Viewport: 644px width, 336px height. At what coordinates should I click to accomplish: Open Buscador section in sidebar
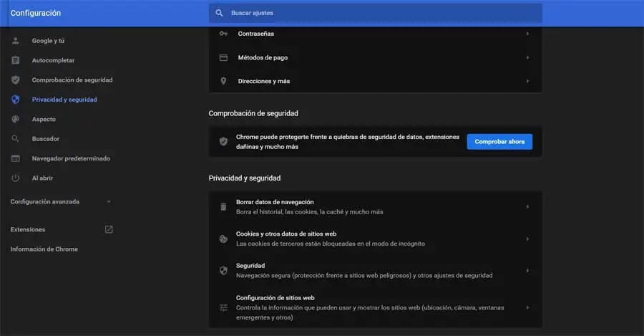coord(45,138)
